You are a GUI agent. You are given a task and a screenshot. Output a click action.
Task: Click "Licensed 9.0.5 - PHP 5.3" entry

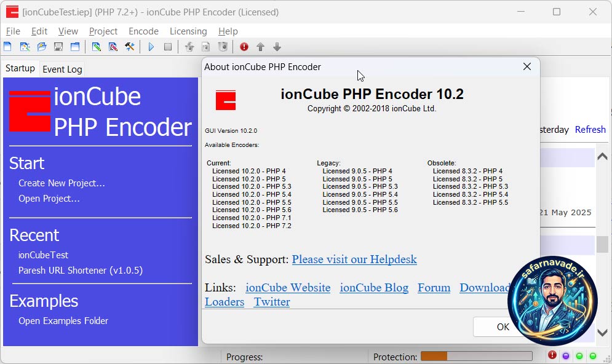pyautogui.click(x=360, y=186)
